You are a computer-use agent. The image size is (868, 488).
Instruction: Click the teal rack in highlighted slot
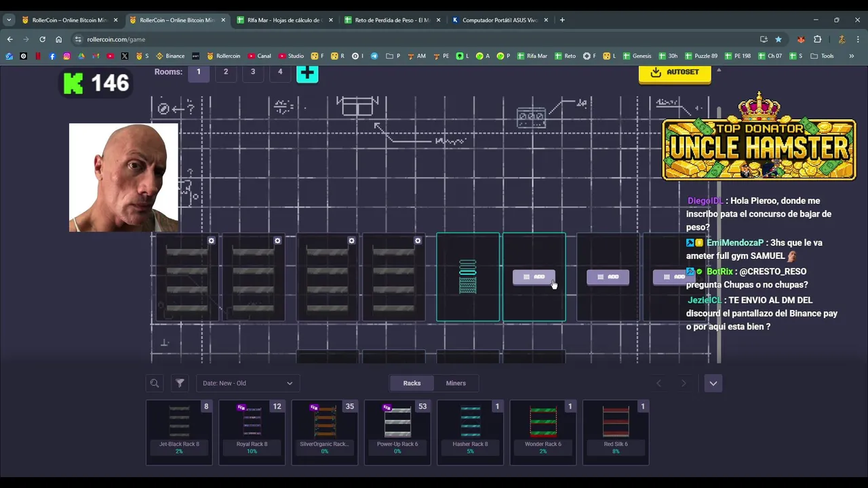tap(468, 277)
